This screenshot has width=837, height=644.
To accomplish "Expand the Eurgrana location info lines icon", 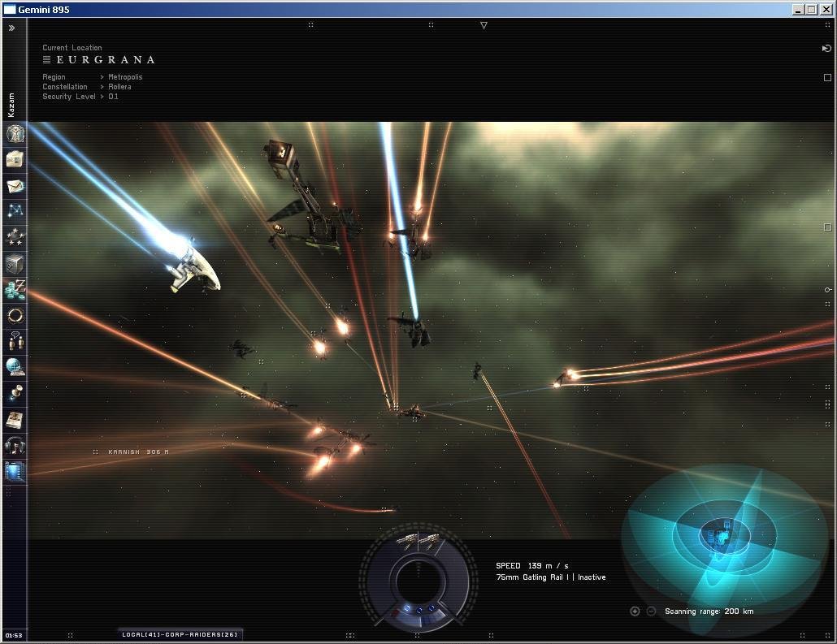I will (x=47, y=59).
